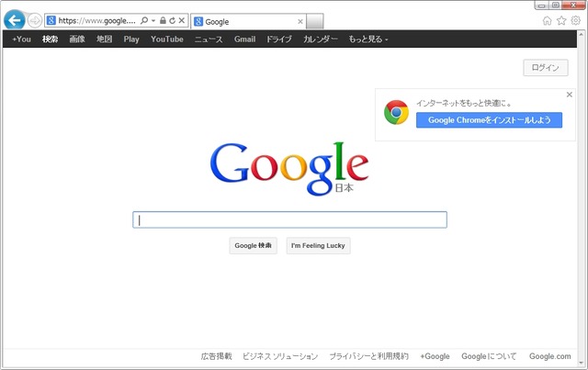The width and height of the screenshot is (588, 370).
Task: Refresh the page using reload icon
Action: [172, 20]
